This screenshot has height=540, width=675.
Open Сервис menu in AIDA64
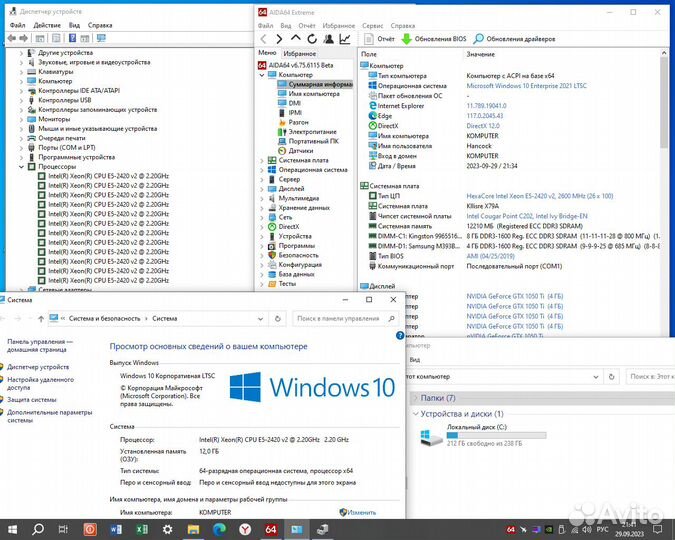click(372, 26)
